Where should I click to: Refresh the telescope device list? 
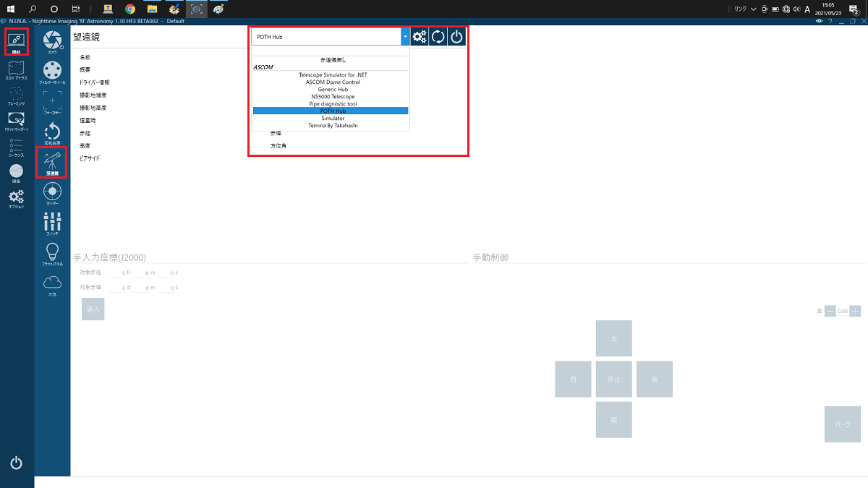(438, 37)
